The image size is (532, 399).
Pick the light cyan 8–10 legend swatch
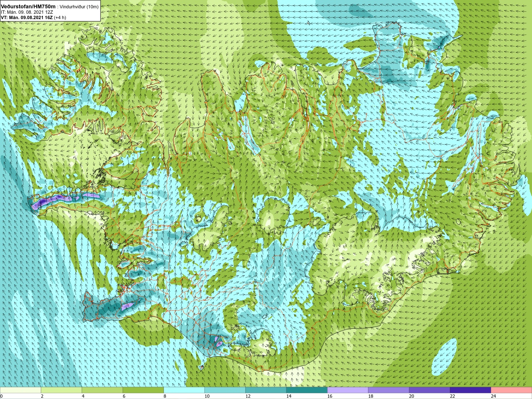click(x=184, y=390)
